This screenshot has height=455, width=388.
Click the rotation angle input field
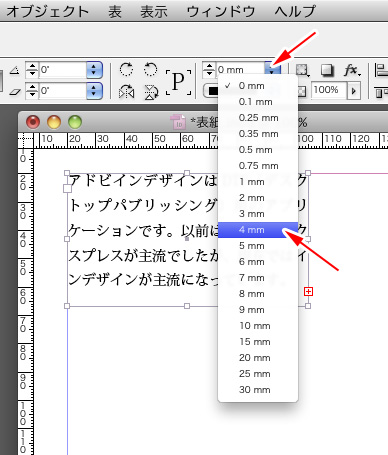click(63, 70)
